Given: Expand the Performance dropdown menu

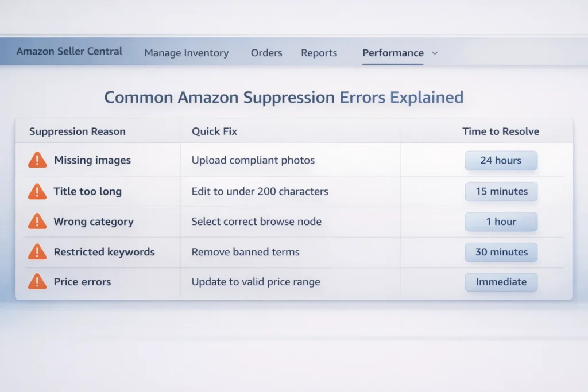Looking at the screenshot, I should pos(435,53).
